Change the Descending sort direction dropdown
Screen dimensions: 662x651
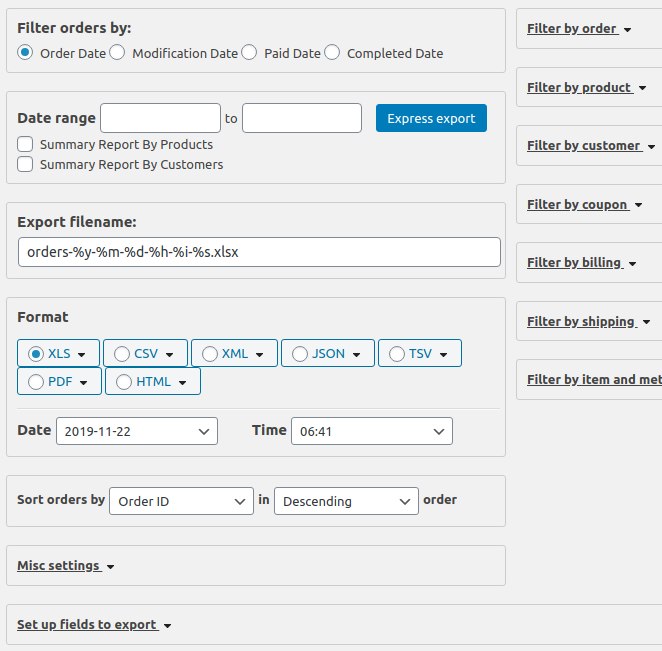(346, 501)
